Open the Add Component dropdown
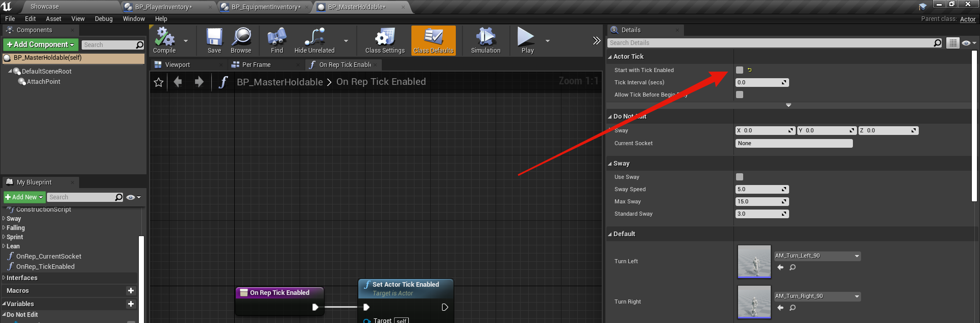980x323 pixels. click(41, 44)
